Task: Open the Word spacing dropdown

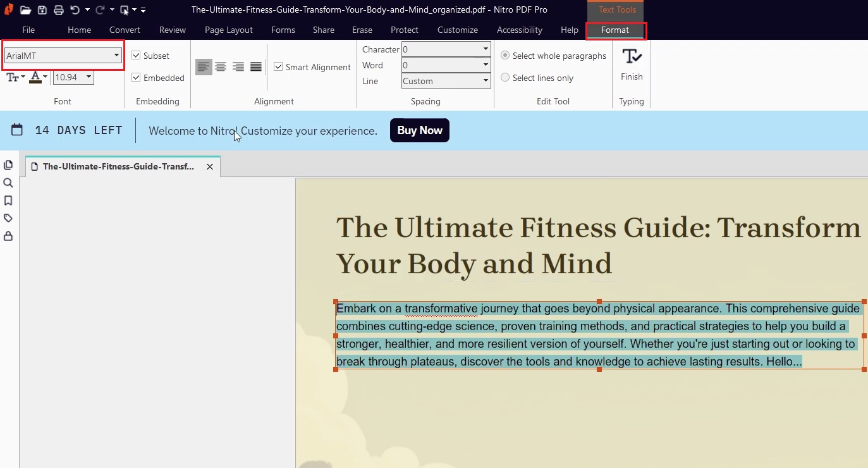Action: [x=446, y=65]
